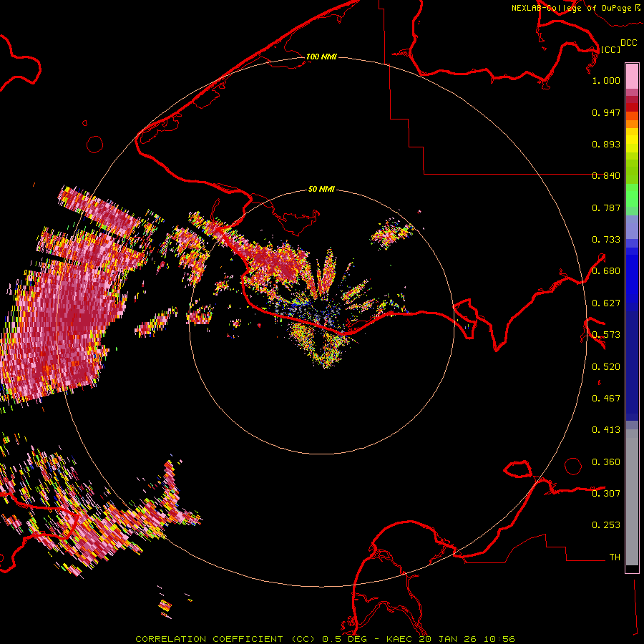This screenshot has height=644, width=644.
Task: Click the yellow band in the color bar
Action: (x=632, y=142)
